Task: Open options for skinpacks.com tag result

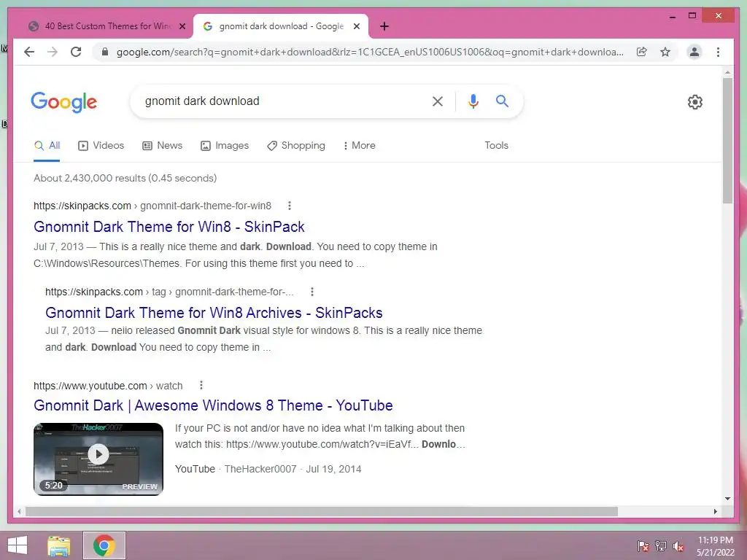Action: click(312, 292)
